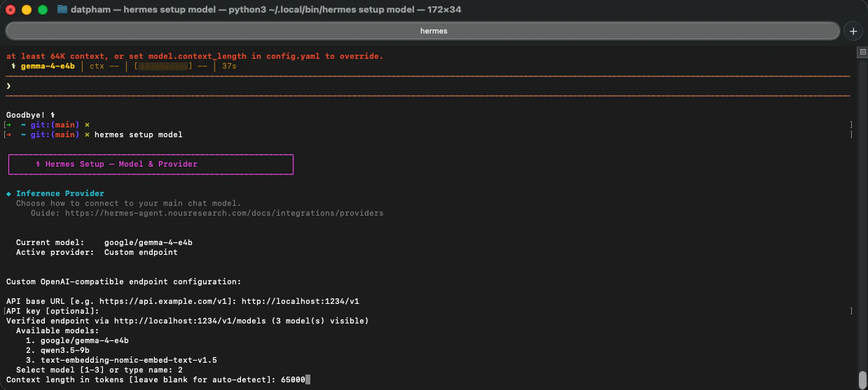Click the context length input value 65000
The width and height of the screenshot is (868, 390).
click(293, 379)
